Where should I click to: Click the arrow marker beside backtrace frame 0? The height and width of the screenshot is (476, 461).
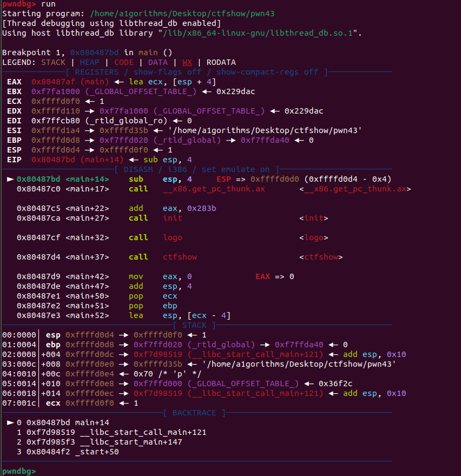click(10, 422)
